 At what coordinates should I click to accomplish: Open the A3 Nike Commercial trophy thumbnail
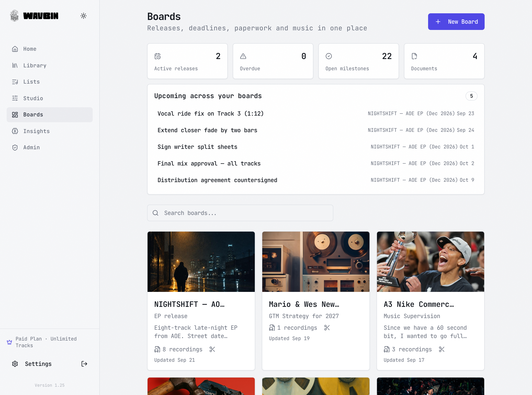click(x=430, y=262)
